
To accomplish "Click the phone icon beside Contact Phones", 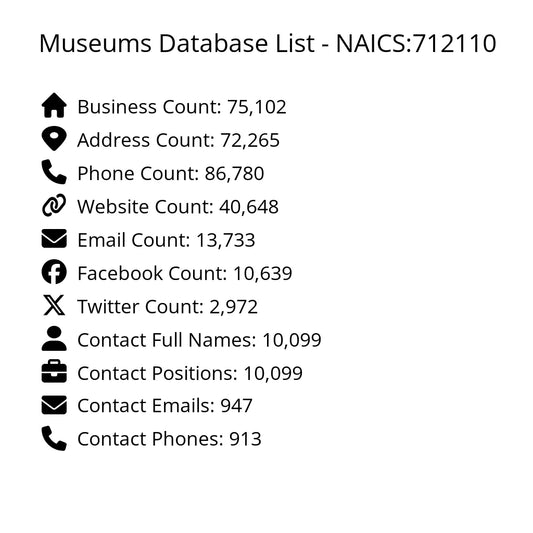I will pyautogui.click(x=54, y=438).
